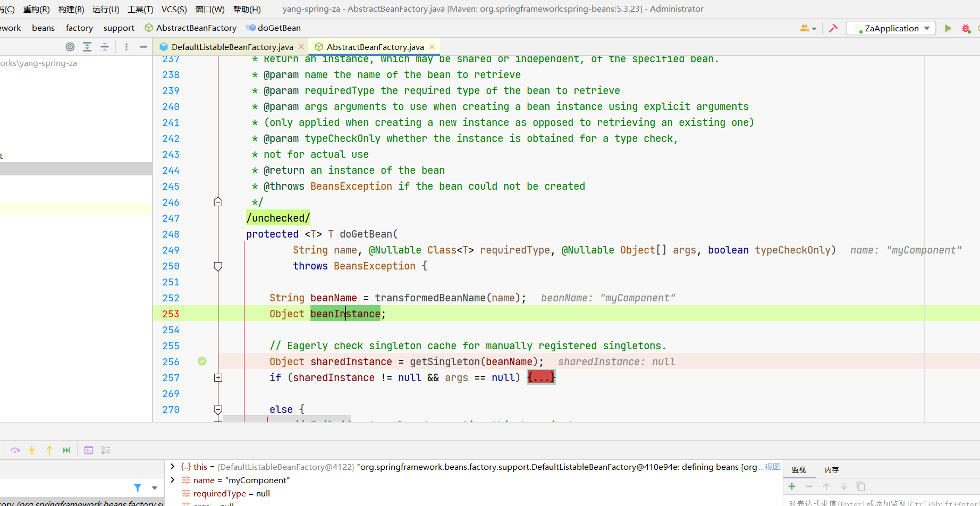Open dropdown arrow next to frames filter
Viewport: 980px width, 506px height.
[155, 488]
